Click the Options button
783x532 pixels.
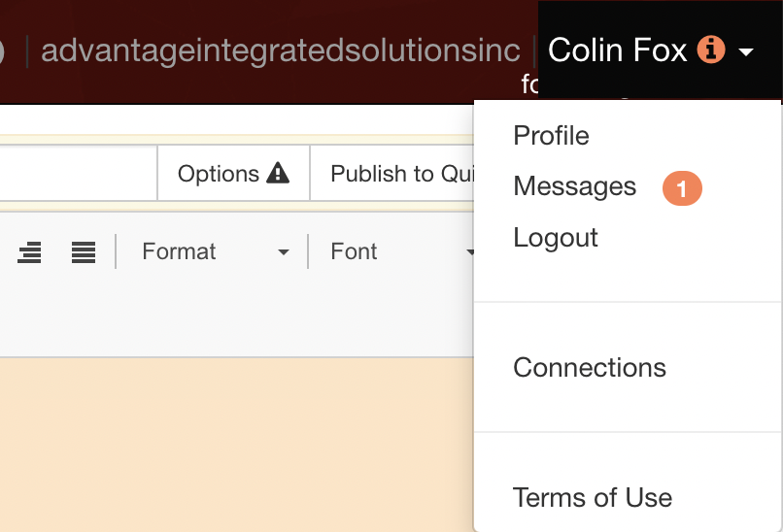(x=233, y=174)
